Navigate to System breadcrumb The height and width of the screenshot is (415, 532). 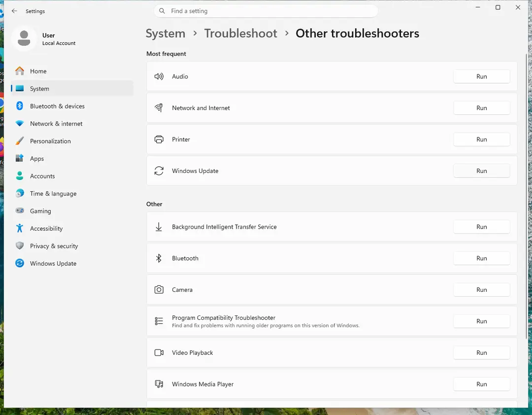click(x=166, y=34)
